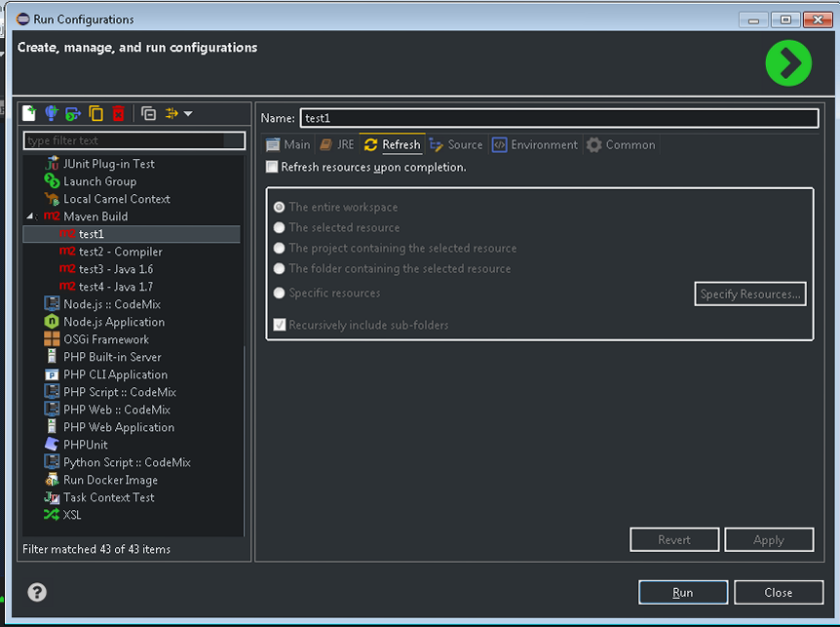Select the test3 - Java 1.6 configuration

tap(115, 269)
